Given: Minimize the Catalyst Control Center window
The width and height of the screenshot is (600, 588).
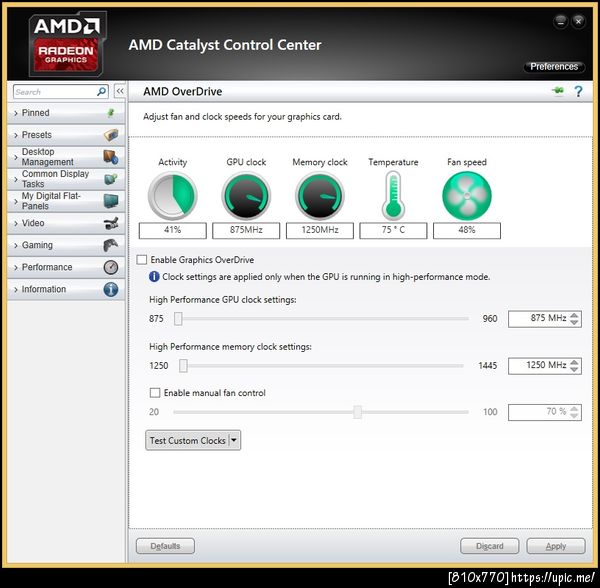Looking at the screenshot, I should pyautogui.click(x=561, y=21).
